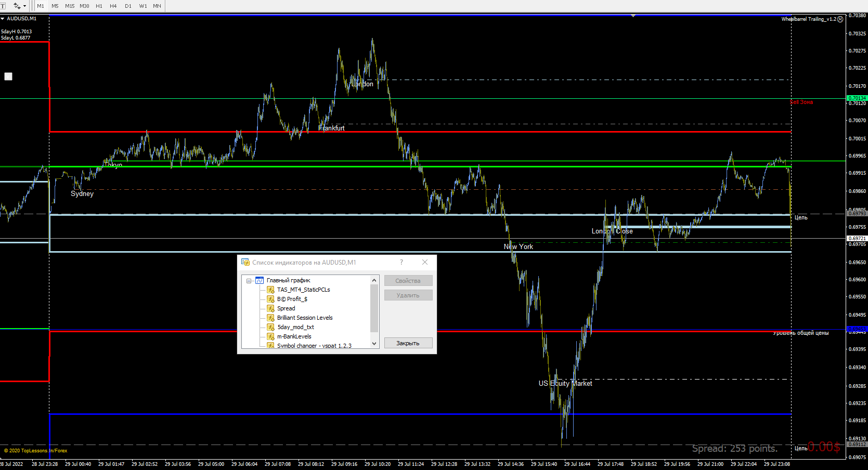This screenshot has height=470, width=868.
Task: Click the Главный график chart icon
Action: pos(260,281)
